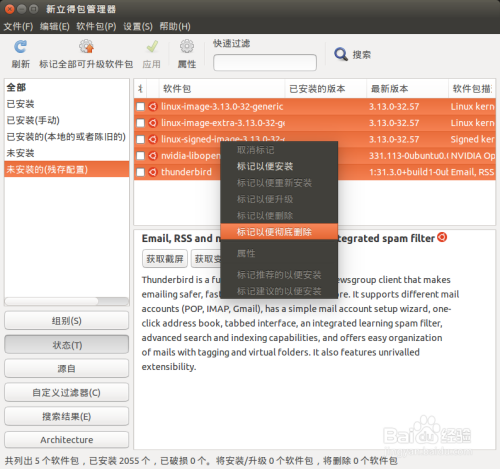
Task: Click the status icon next to linux-image-3.13.0-32-generic
Action: 153,107
